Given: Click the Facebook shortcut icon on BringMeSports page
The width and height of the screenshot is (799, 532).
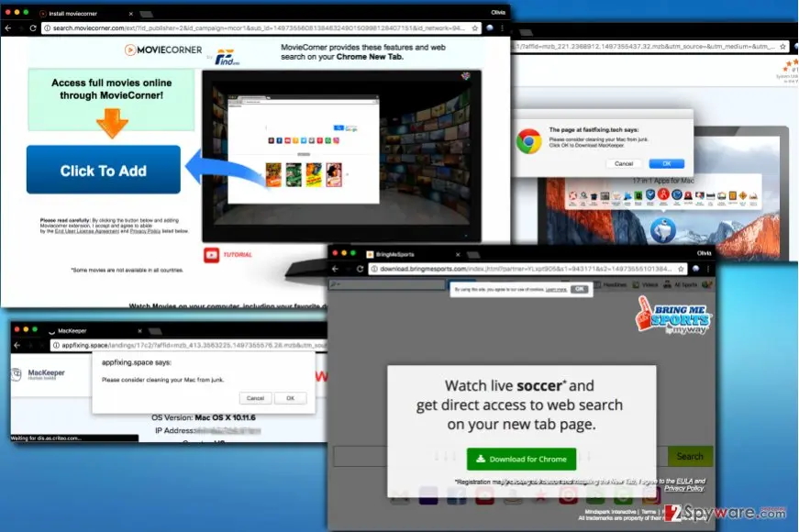Looking at the screenshot, I should (x=456, y=494).
